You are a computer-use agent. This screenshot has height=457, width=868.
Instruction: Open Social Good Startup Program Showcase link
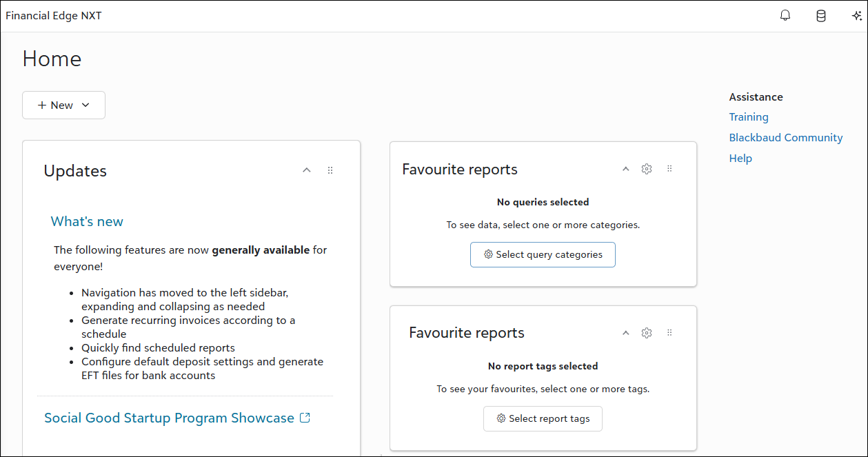(x=169, y=418)
